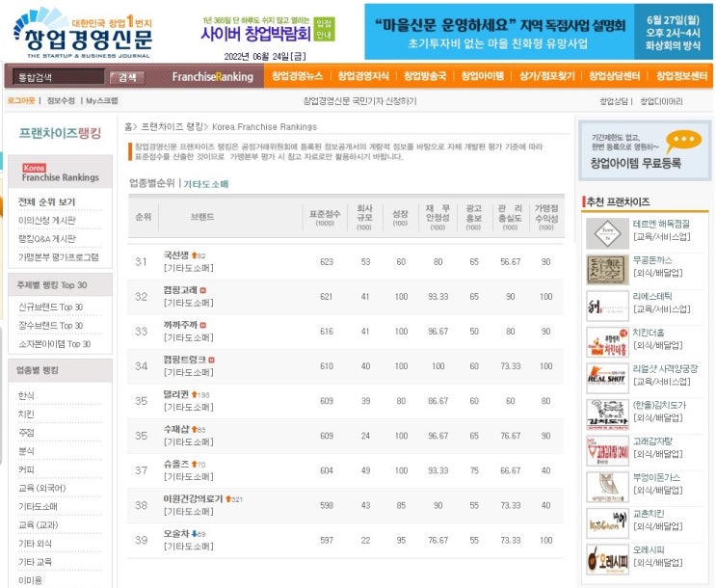Viewport: 716px width, 588px height.
Task: Select 커피 category in 업종별 랭킹
Action: (x=26, y=469)
